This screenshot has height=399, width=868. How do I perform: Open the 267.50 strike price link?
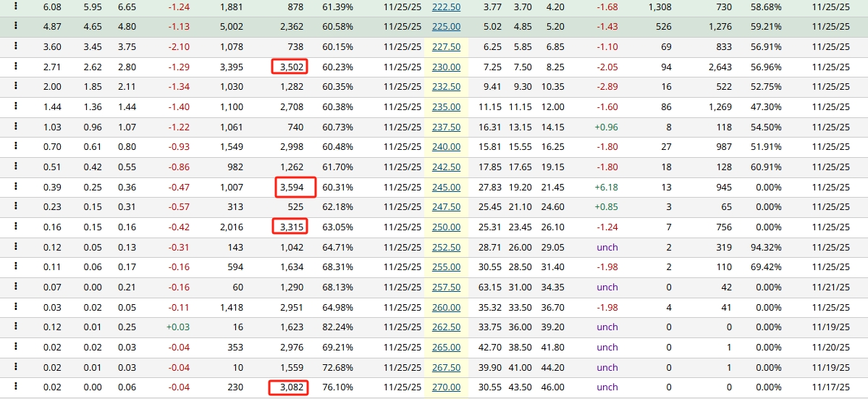446,367
